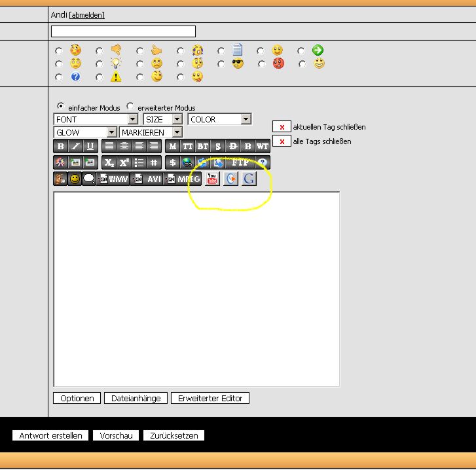Click the Bold formatting button

pos(60,146)
